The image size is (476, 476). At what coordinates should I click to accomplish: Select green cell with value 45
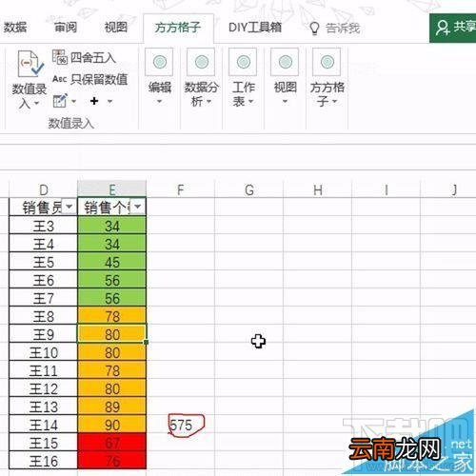point(112,262)
